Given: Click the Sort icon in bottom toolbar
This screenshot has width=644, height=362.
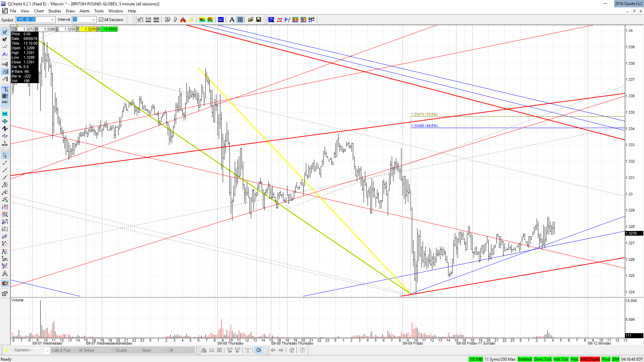Looking at the screenshot, I should coord(248,350).
